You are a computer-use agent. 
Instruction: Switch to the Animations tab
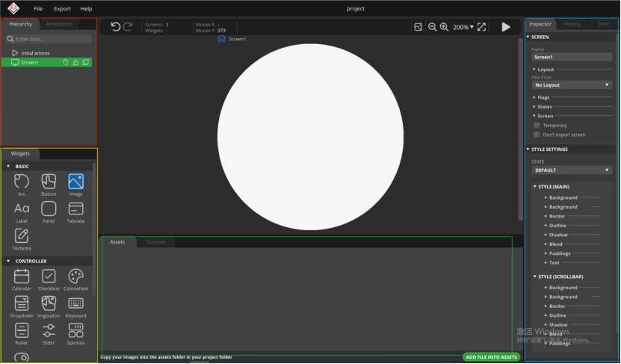[x=59, y=24]
